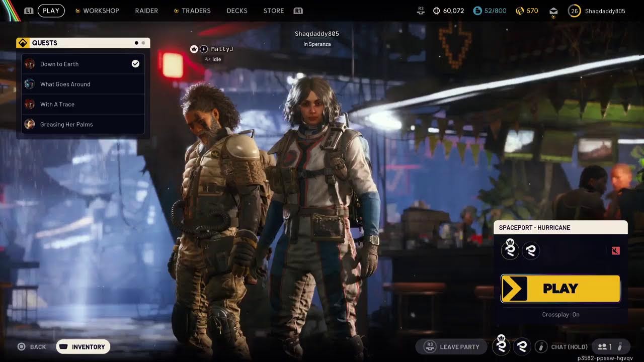Click the party leader crown icon beside MattyJ
The width and height of the screenshot is (644, 362).
click(194, 49)
